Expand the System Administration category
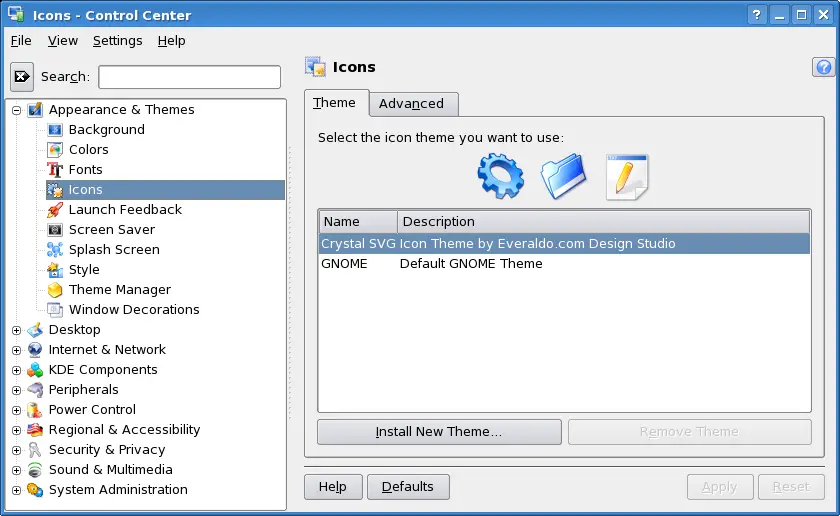 pyautogui.click(x=17, y=490)
